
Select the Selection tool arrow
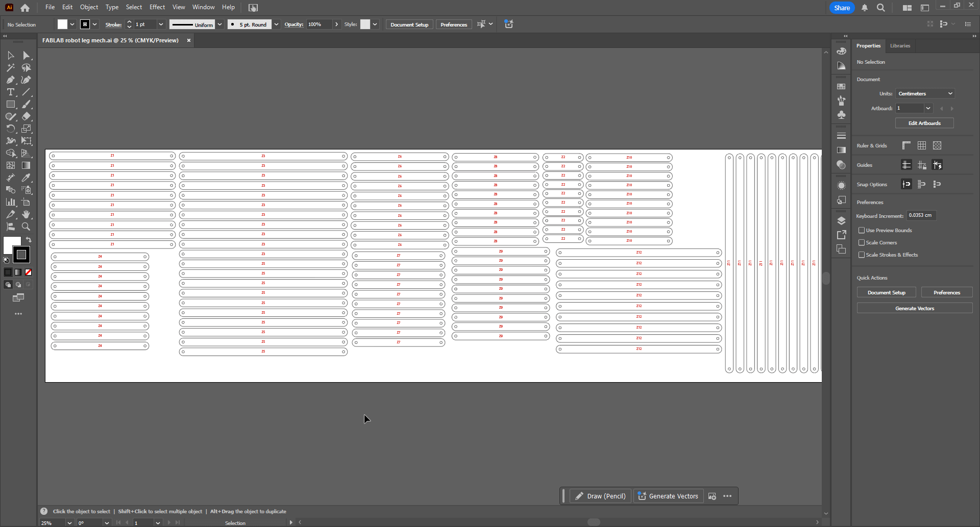pos(11,55)
